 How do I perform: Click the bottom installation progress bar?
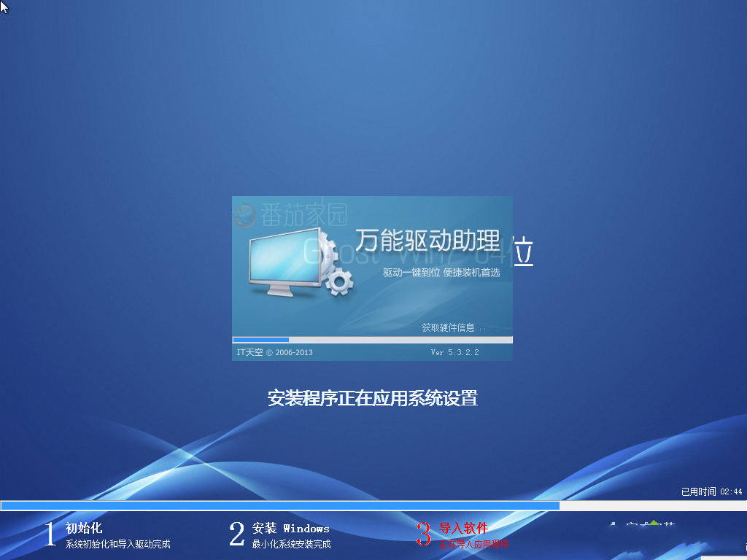[x=292, y=505]
